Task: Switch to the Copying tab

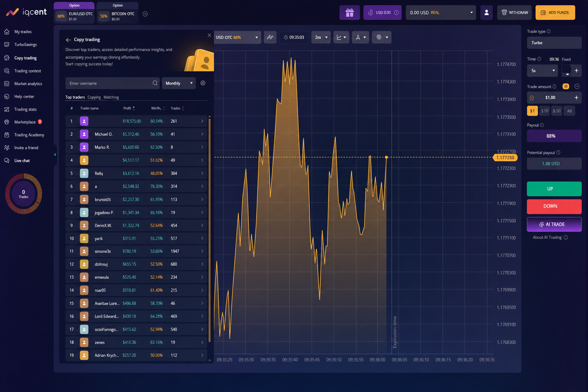Action: (x=94, y=97)
